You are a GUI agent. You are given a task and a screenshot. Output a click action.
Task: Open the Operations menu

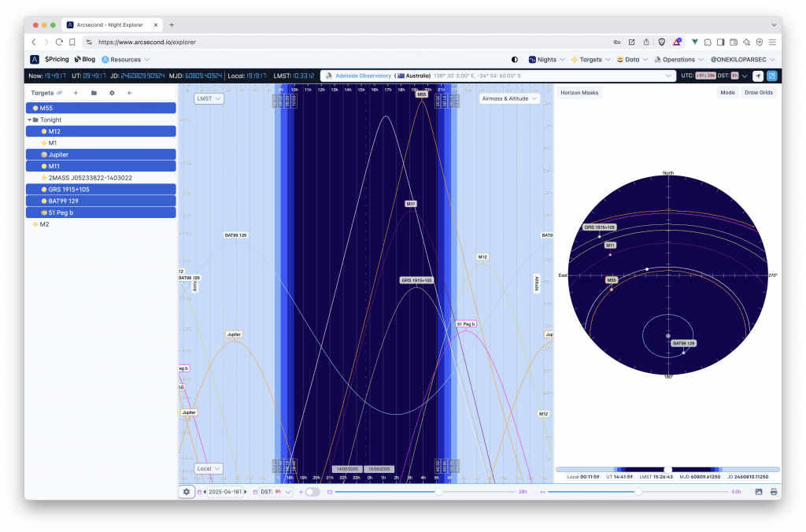(679, 60)
